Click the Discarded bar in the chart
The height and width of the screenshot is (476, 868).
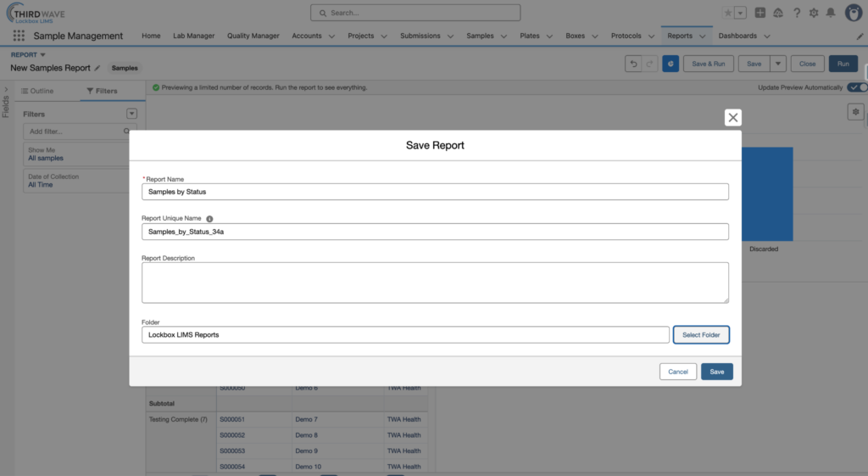[x=767, y=194]
